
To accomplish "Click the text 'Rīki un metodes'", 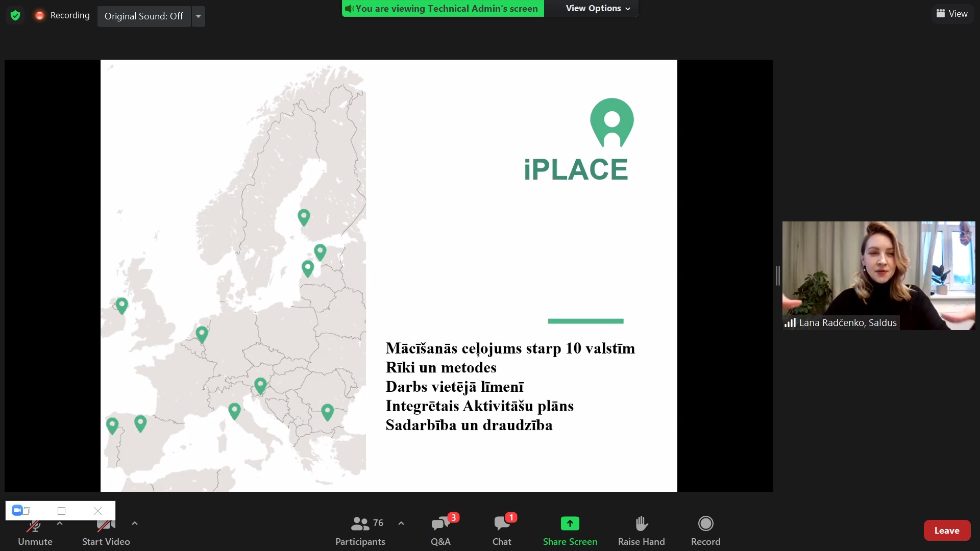I will click(441, 367).
